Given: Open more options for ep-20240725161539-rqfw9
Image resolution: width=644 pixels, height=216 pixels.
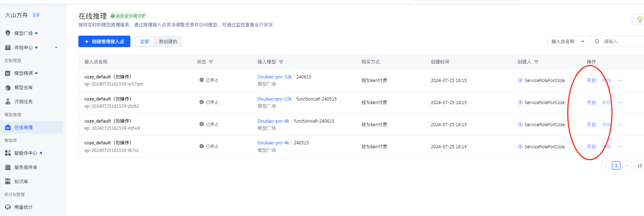Looking at the screenshot, I should 619,124.
